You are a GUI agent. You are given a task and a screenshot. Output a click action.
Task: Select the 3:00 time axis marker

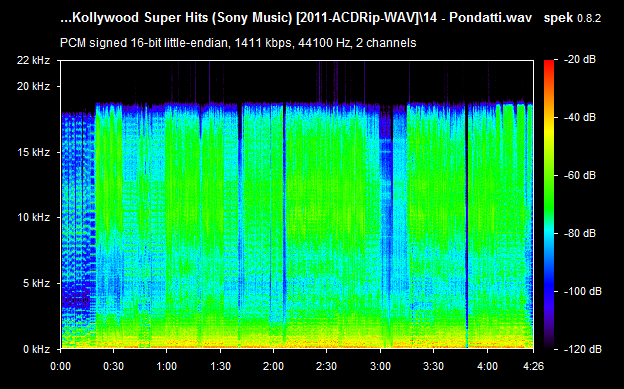pos(380,366)
